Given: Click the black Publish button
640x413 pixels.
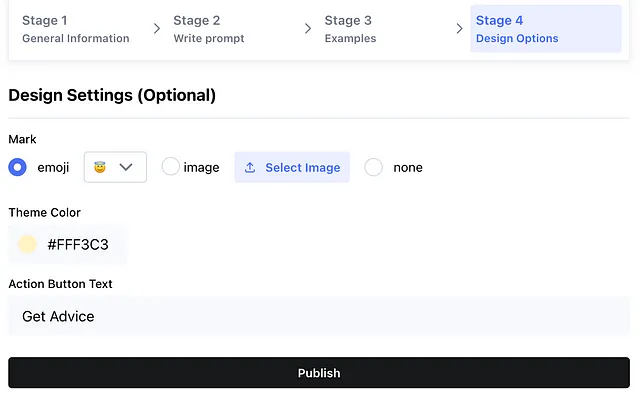Looking at the screenshot, I should pyautogui.click(x=319, y=373).
